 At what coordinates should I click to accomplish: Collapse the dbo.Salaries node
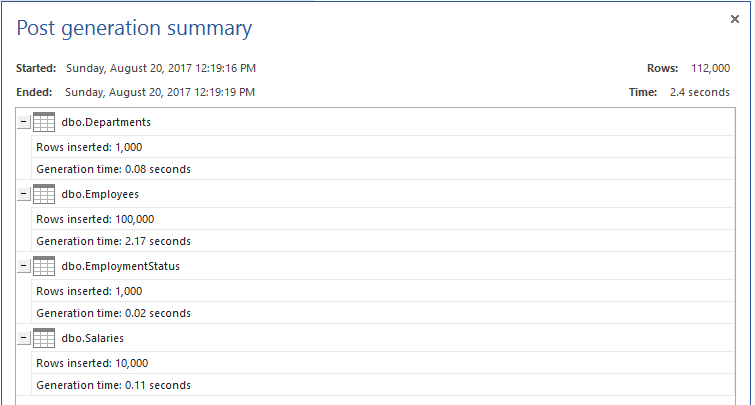24,339
